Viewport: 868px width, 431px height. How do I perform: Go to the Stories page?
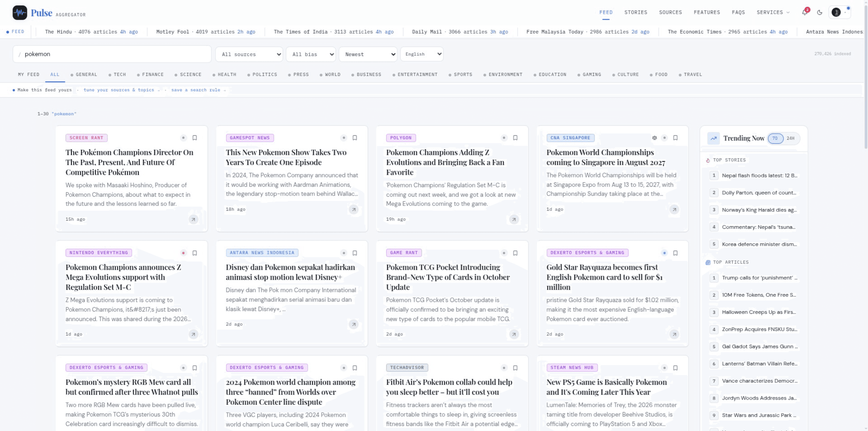(636, 12)
